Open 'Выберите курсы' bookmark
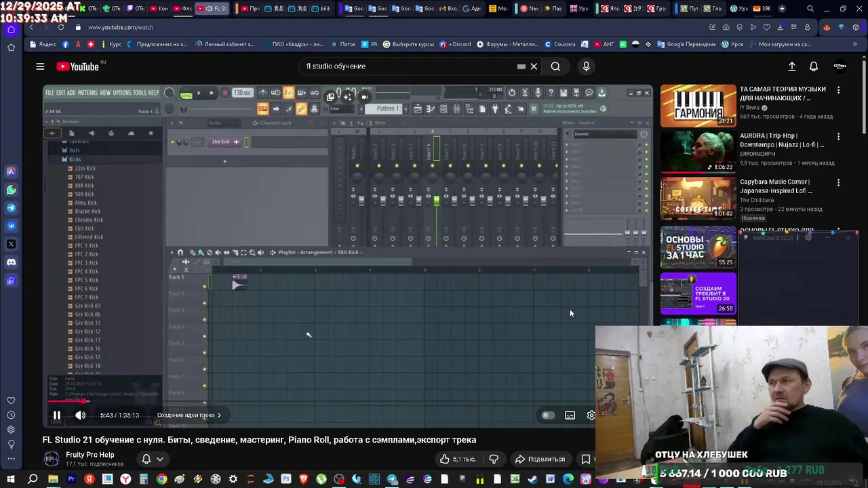The height and width of the screenshot is (488, 868). pos(408,44)
